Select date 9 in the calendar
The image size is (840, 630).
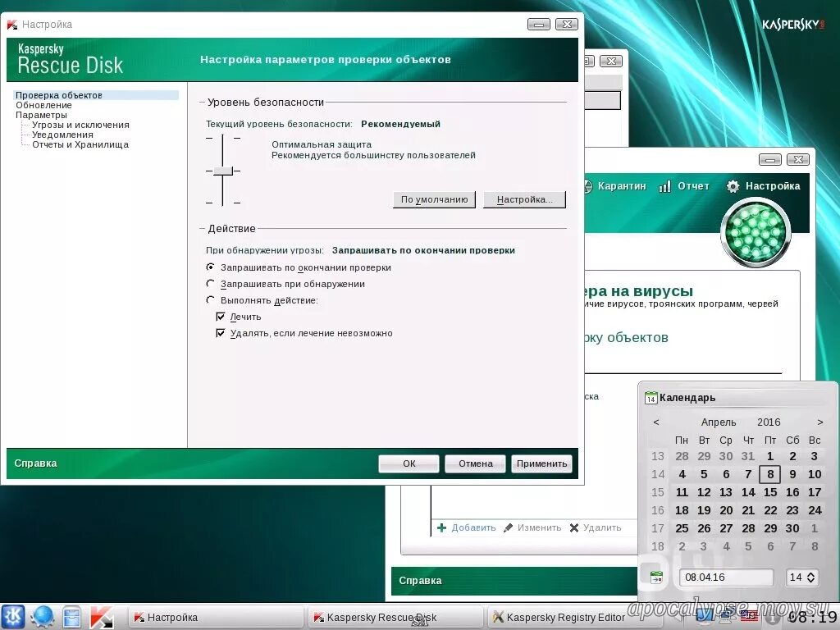coord(792,474)
